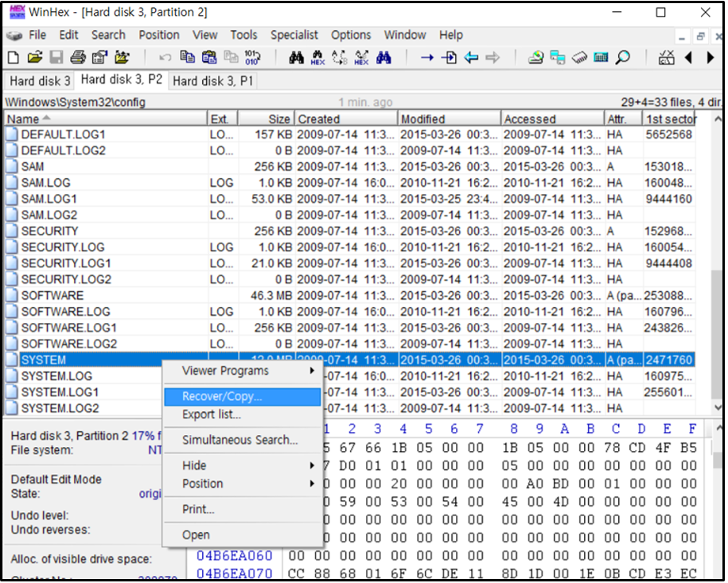728x583 pixels.
Task: Sort by the Modified column header
Action: point(450,119)
